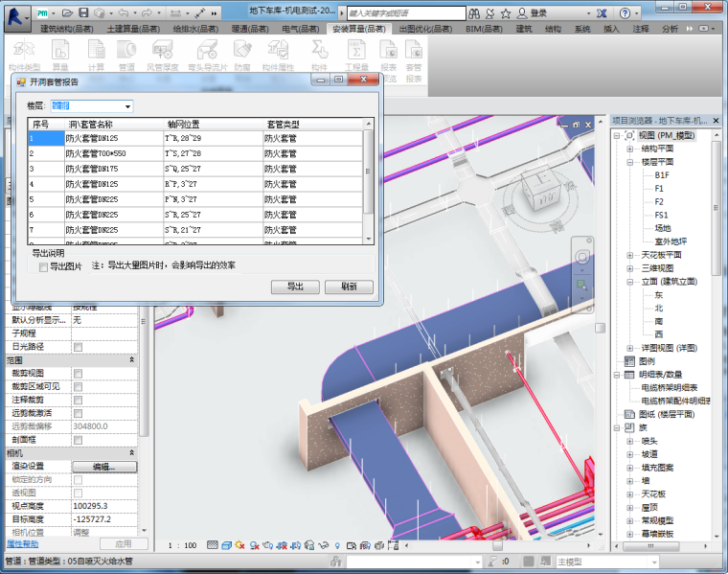Toggle sun path icon in view control bar

tap(239, 545)
